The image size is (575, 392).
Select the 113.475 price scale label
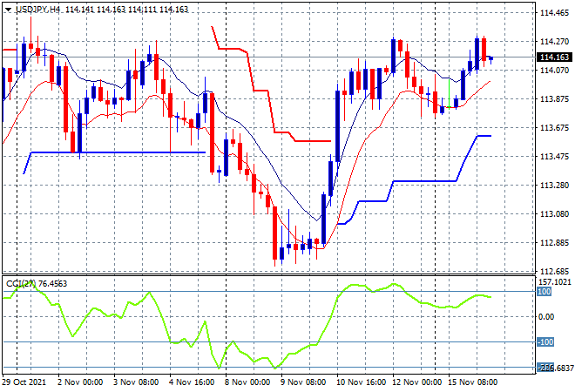pos(554,157)
